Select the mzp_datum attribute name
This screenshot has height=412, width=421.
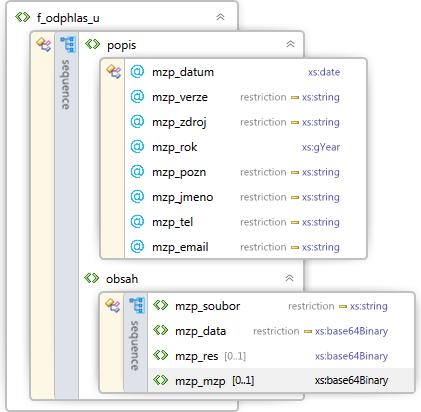coord(183,72)
